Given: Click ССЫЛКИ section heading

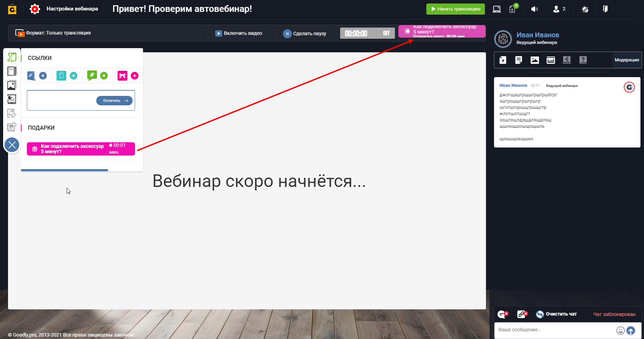Looking at the screenshot, I should click(40, 58).
